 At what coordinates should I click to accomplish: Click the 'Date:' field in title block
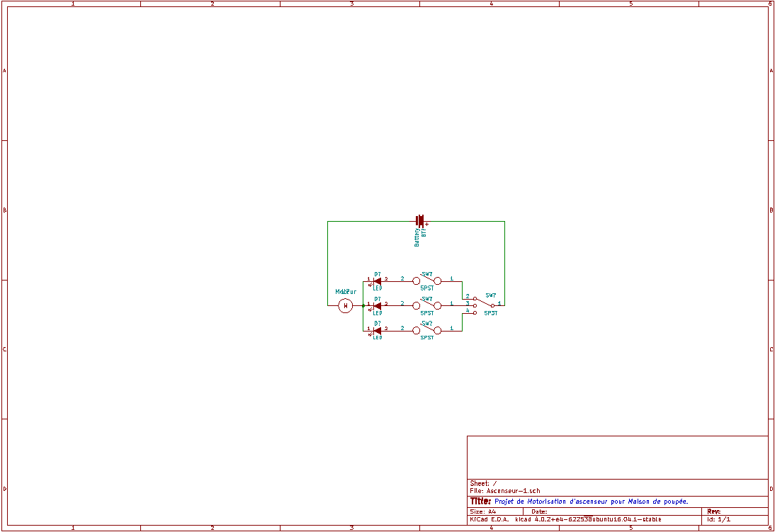click(539, 511)
